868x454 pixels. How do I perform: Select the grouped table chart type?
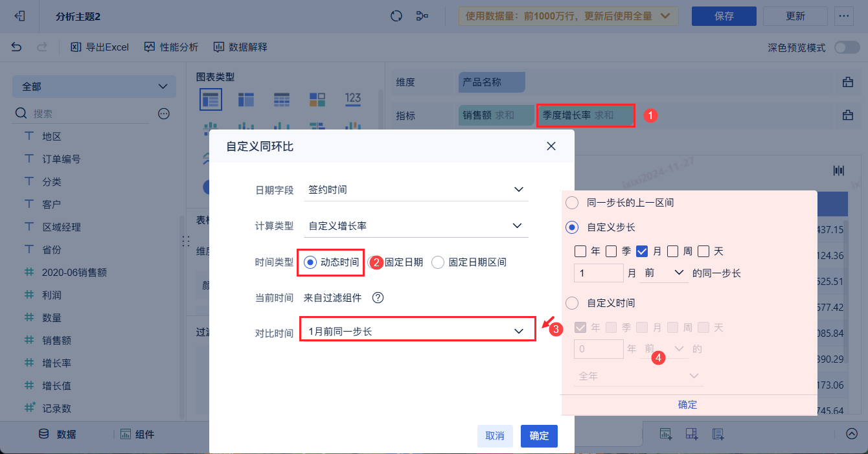pos(211,99)
